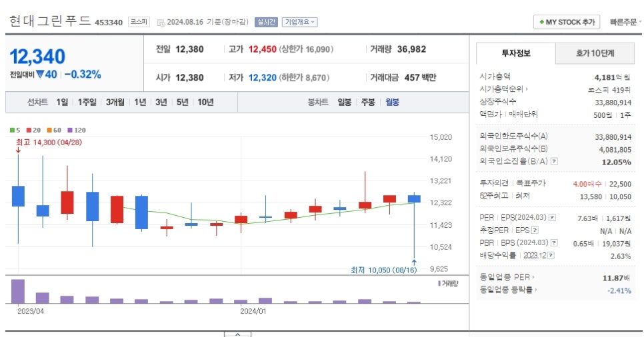Click the 거래량 36,982 value
Screen dimensions: 644x337
tap(411, 49)
